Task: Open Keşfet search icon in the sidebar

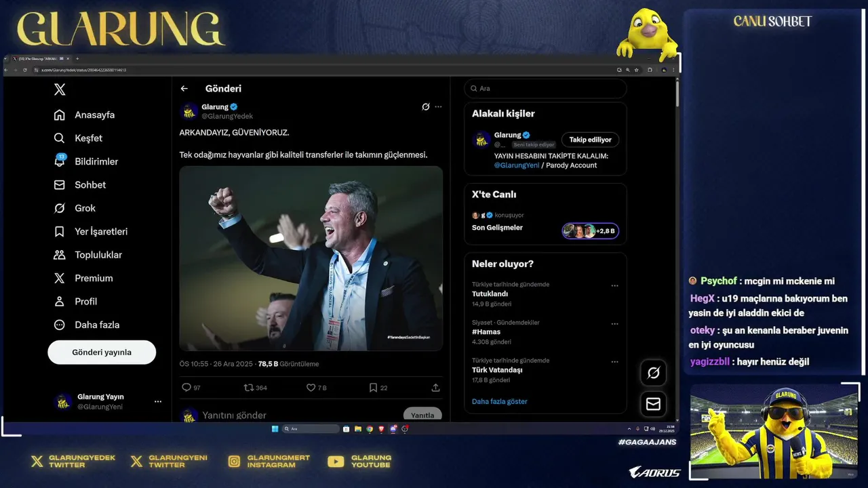Action: click(60, 138)
